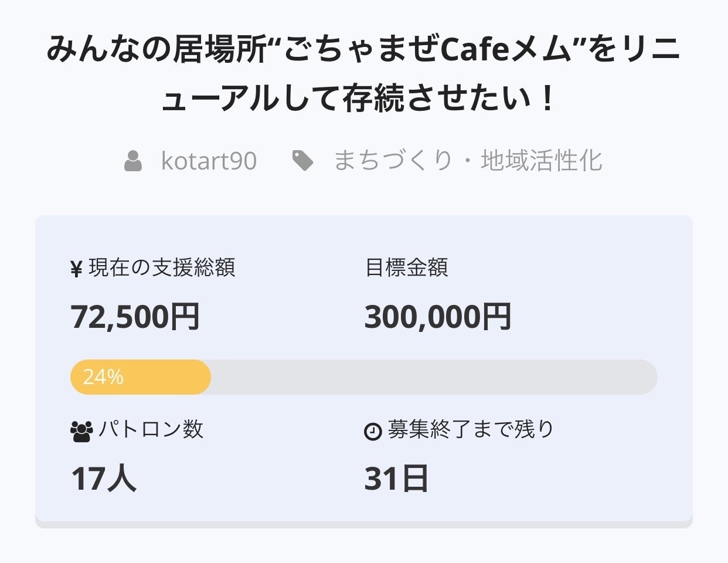
Task: Click the gray unfilled progress bar area
Action: click(x=434, y=377)
